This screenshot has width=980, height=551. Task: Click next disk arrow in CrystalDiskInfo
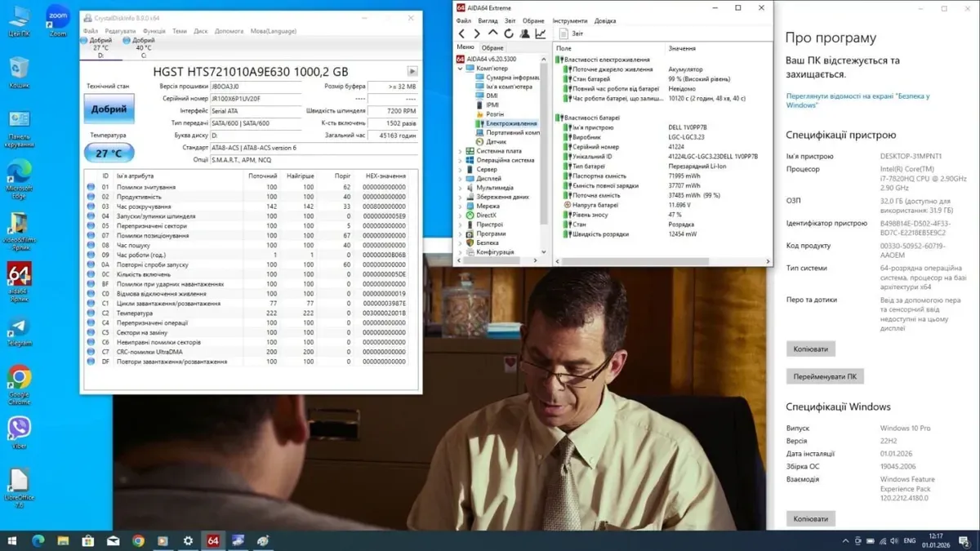tap(412, 72)
